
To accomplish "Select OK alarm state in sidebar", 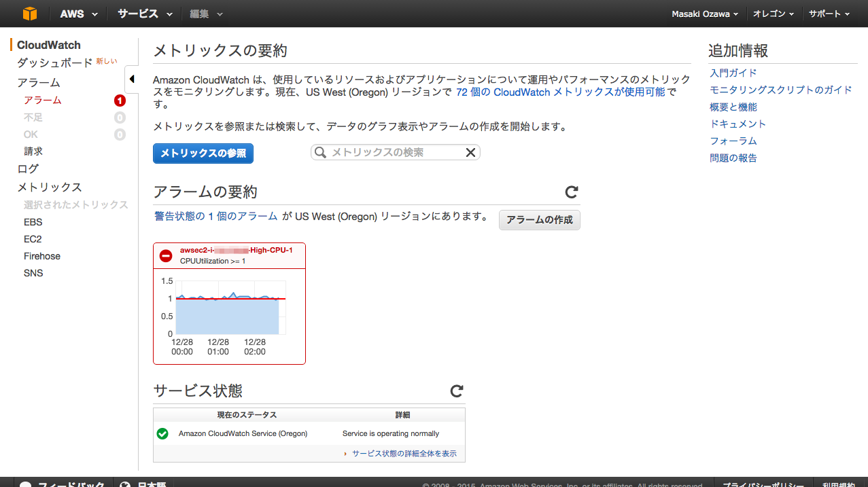I will tap(31, 134).
